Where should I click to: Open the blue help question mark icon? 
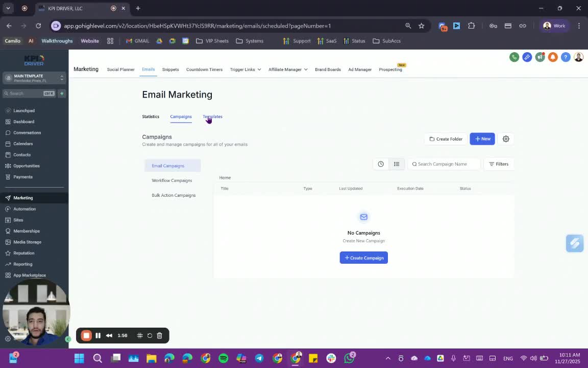[x=566, y=57]
